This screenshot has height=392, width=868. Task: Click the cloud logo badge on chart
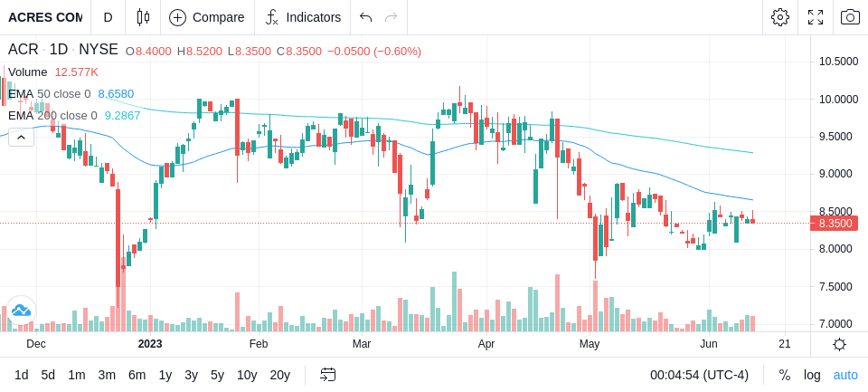click(21, 310)
